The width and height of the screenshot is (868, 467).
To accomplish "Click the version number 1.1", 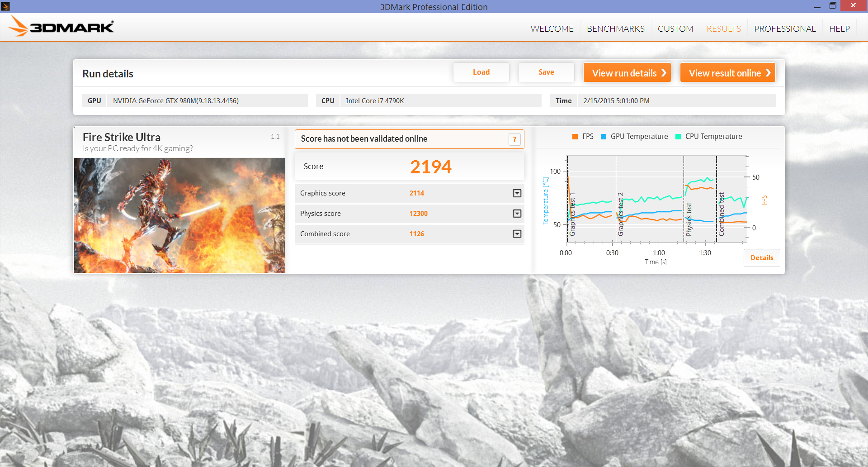I will [x=275, y=137].
